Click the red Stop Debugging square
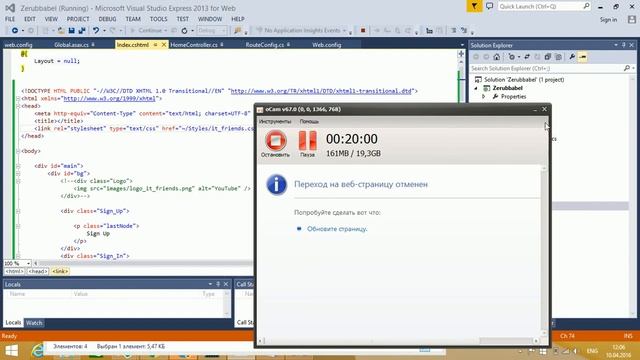The image size is (640, 360). [362, 30]
